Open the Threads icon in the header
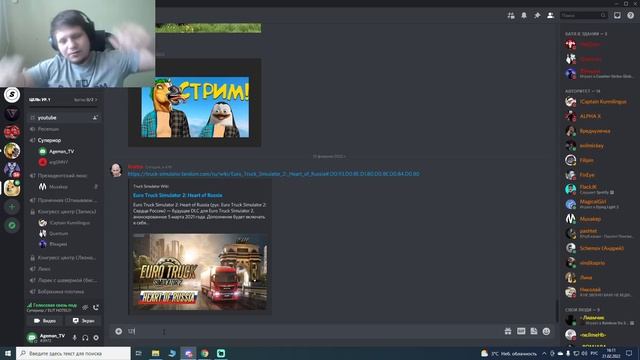 [x=511, y=16]
